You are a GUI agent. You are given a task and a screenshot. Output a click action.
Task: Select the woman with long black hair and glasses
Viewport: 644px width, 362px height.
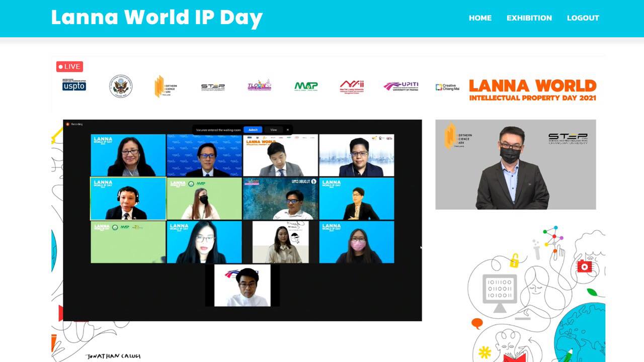(x=204, y=242)
